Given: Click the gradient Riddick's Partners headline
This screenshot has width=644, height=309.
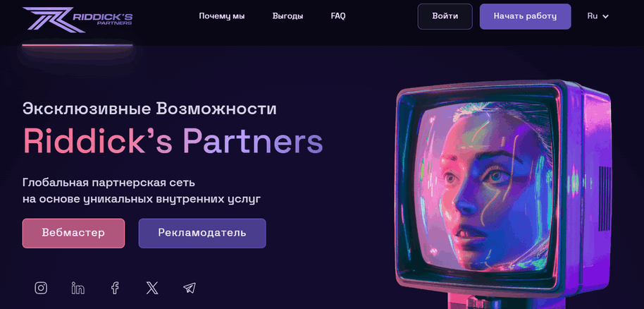Looking at the screenshot, I should [x=173, y=140].
